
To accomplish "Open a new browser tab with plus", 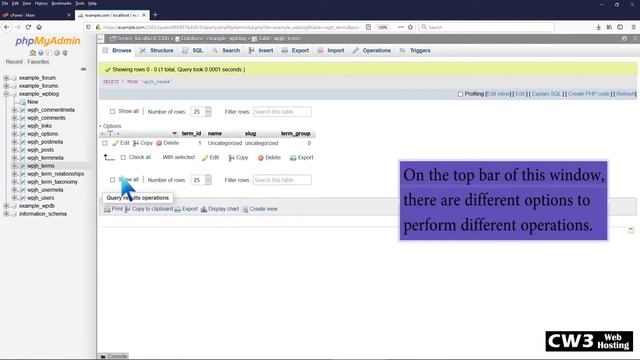I will click(155, 15).
